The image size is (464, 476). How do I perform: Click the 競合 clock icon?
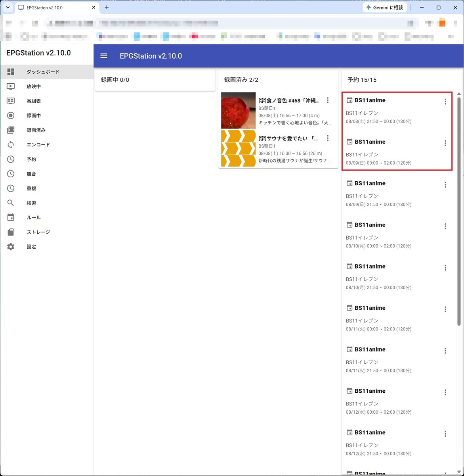pos(11,174)
